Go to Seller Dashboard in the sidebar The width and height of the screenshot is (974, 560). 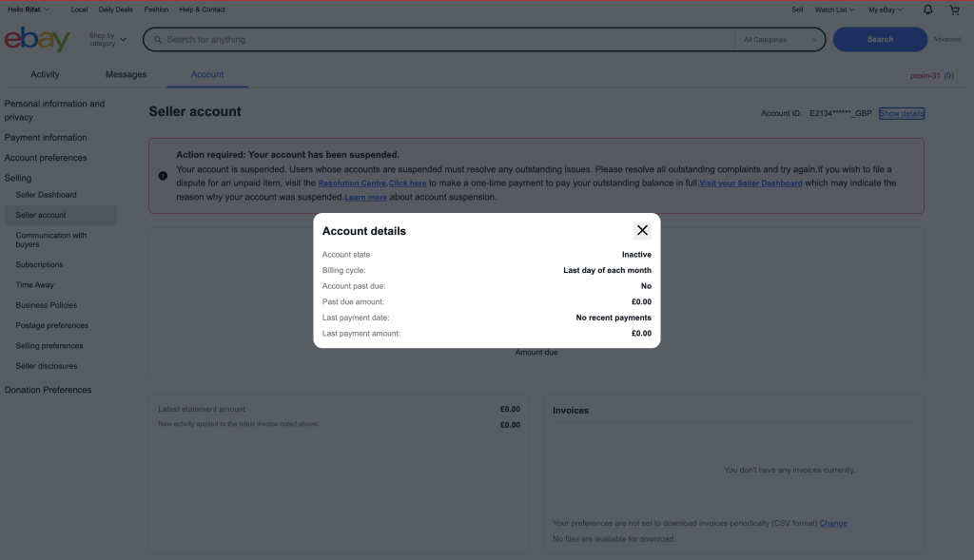46,195
